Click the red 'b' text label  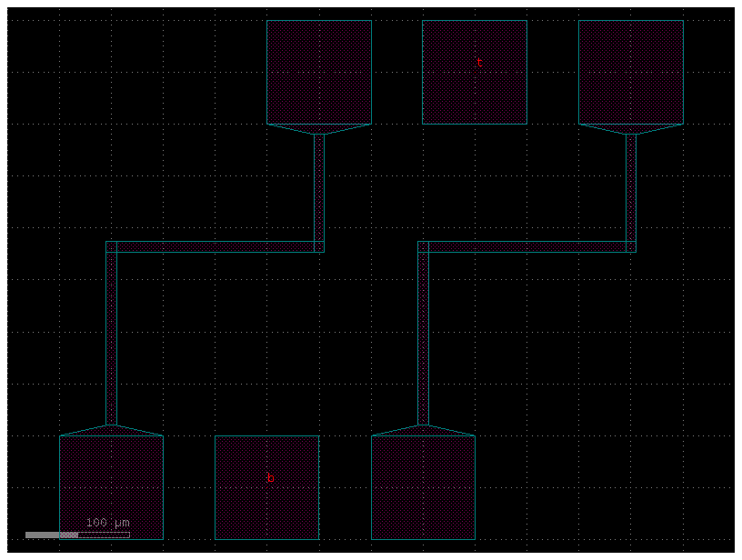269,476
